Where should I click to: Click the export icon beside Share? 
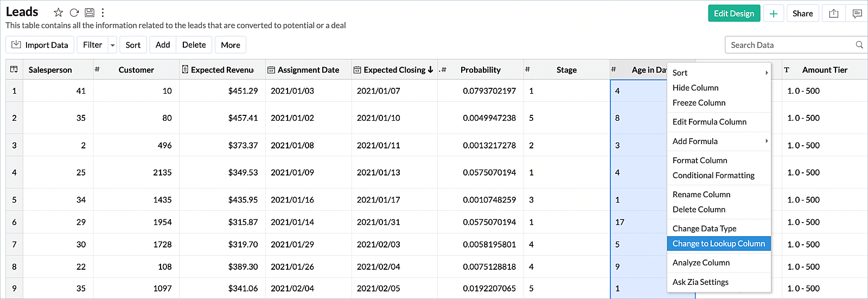[834, 14]
